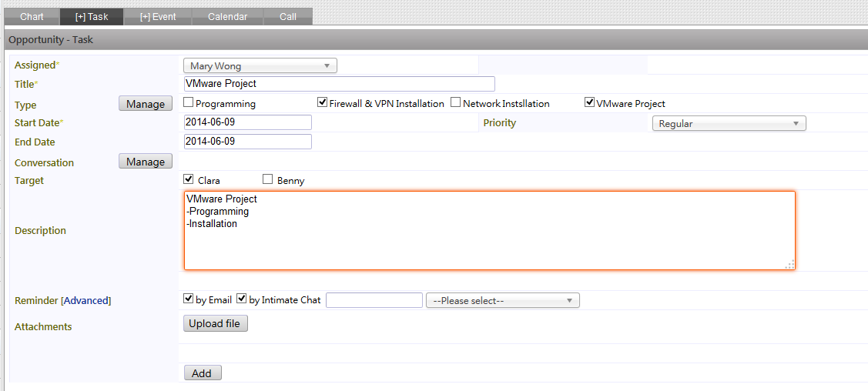This screenshot has height=391, width=868.
Task: Grab the description box resize handle
Action: click(x=790, y=264)
